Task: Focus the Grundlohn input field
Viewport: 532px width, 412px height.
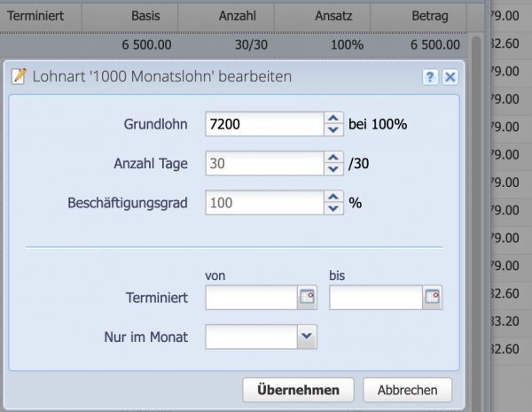Action: (262, 124)
